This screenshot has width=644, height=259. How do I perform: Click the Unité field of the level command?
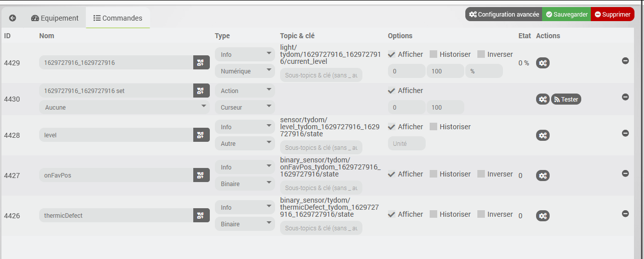(407, 143)
